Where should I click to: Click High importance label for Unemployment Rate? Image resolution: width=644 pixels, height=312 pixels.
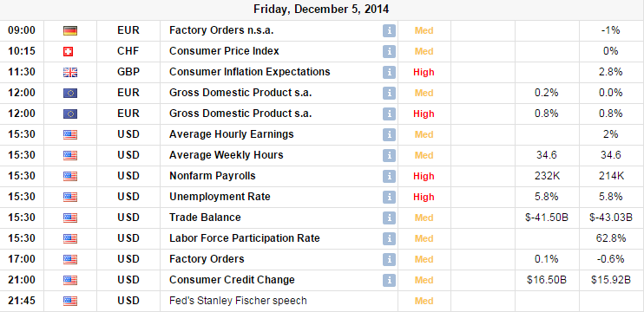tap(424, 198)
